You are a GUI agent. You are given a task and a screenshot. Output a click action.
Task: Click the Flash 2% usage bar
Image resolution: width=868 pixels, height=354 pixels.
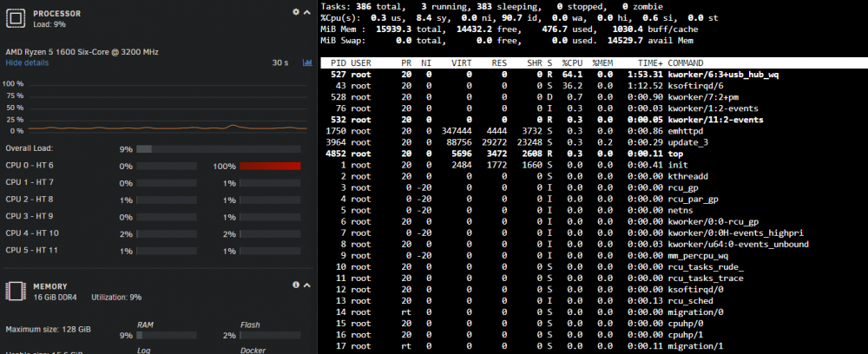[x=270, y=335]
